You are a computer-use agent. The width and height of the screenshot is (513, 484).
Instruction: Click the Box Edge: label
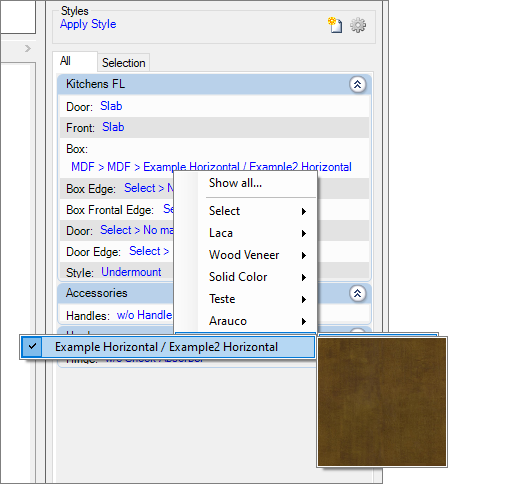click(91, 189)
